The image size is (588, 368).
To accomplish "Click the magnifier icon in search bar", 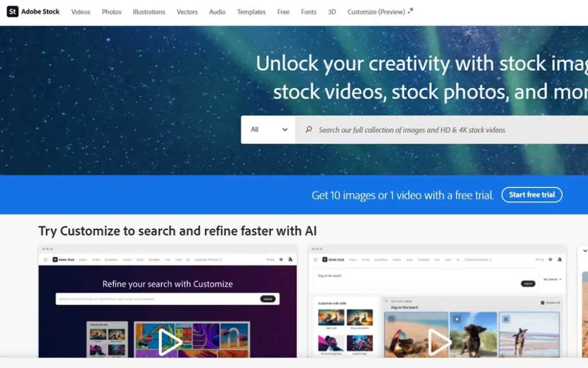I will tap(308, 129).
